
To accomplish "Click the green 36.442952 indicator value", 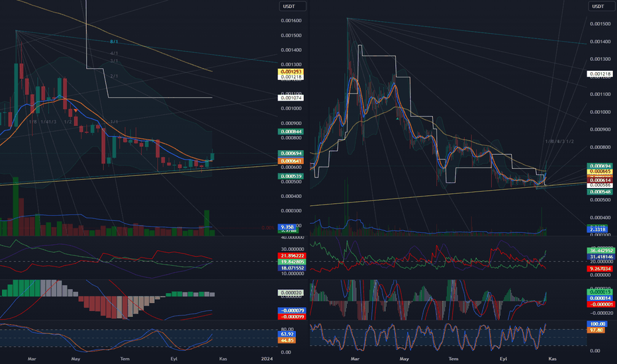I will click(601, 250).
